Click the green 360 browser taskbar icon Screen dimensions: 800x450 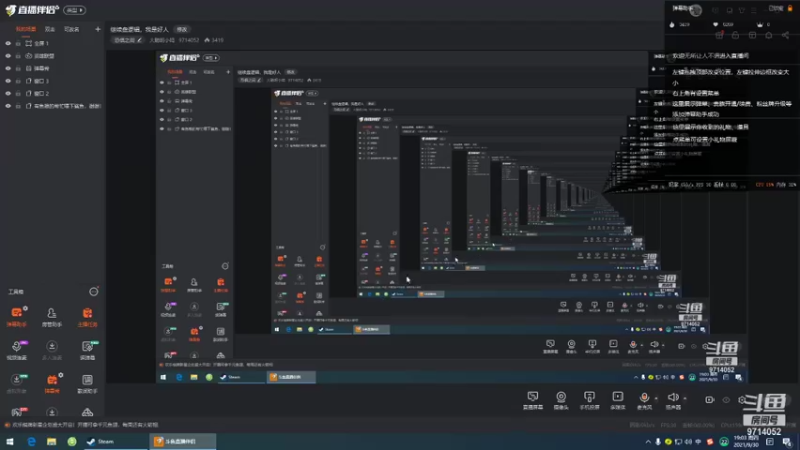point(72,441)
